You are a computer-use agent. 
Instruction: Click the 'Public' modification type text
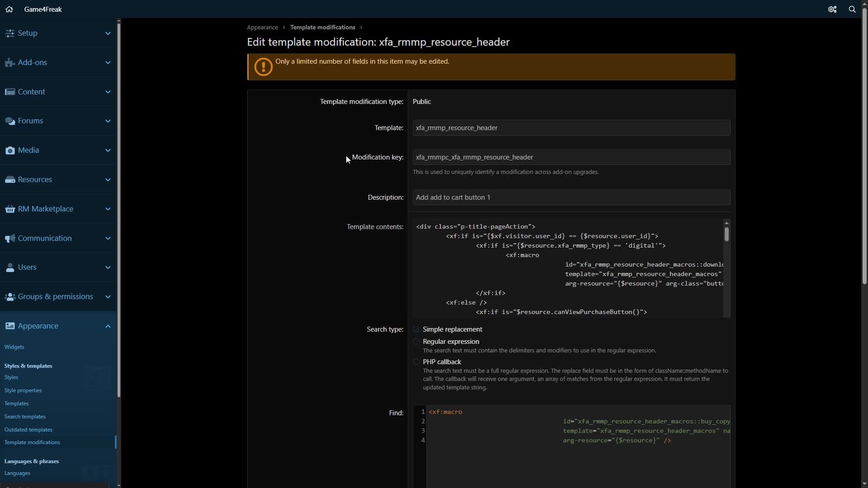click(x=422, y=102)
